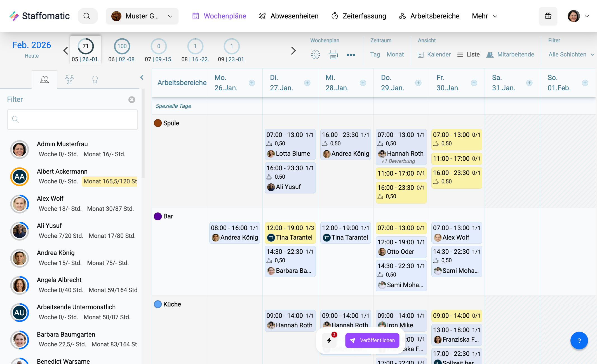Open the search magnifier in top bar
The width and height of the screenshot is (597, 364).
pyautogui.click(x=87, y=16)
